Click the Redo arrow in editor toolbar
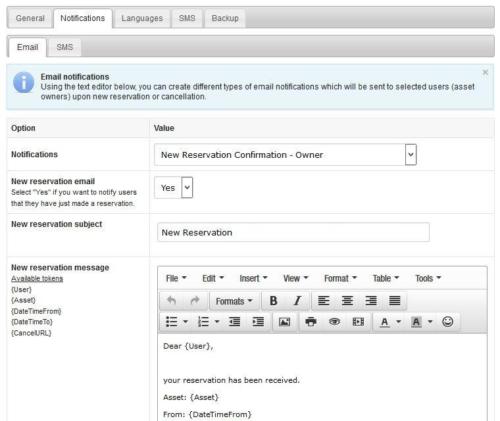 pos(195,301)
